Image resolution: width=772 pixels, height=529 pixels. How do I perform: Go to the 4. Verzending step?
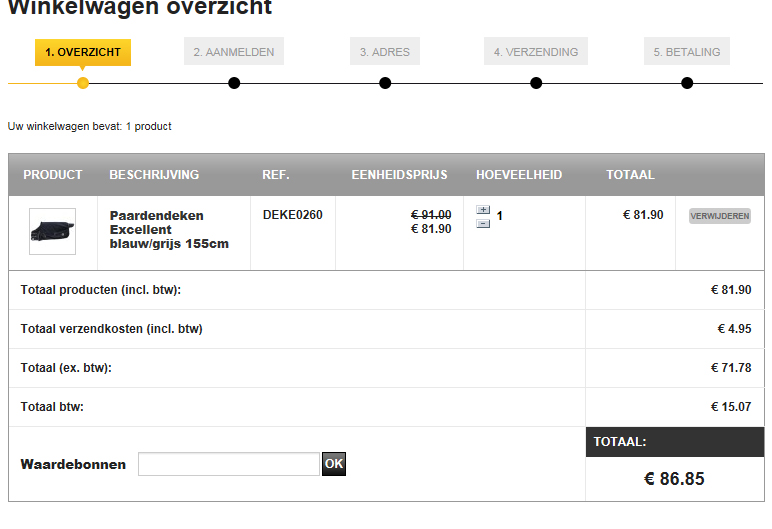click(x=536, y=51)
